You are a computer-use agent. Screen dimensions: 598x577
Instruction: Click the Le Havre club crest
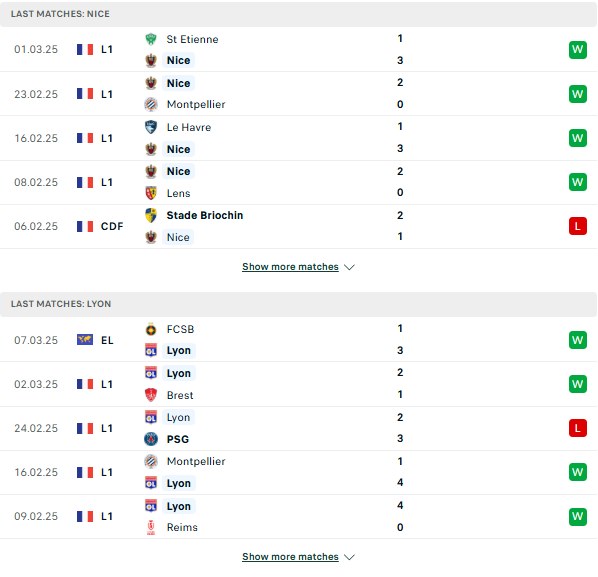[151, 127]
